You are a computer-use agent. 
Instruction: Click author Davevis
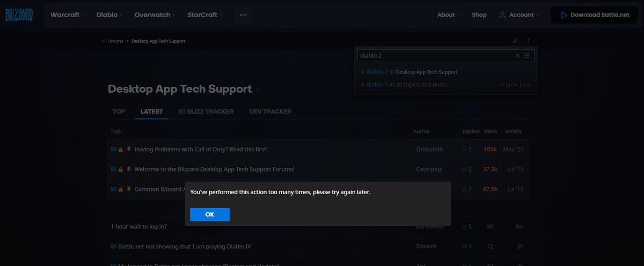427,246
